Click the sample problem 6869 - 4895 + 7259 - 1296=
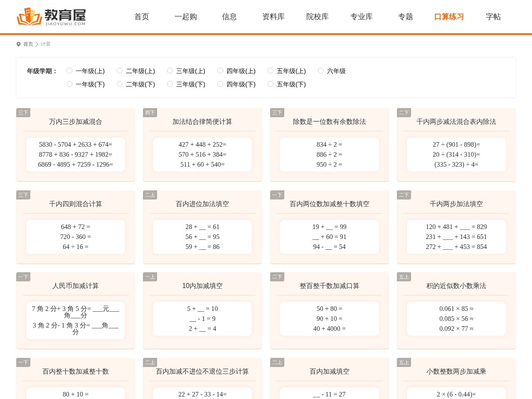The height and width of the screenshot is (399, 532). click(x=76, y=165)
